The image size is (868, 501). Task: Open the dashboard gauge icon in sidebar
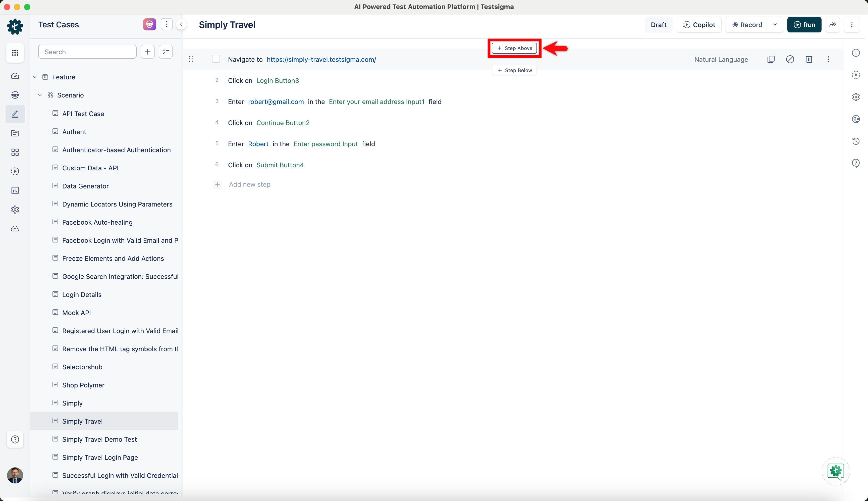click(x=15, y=76)
